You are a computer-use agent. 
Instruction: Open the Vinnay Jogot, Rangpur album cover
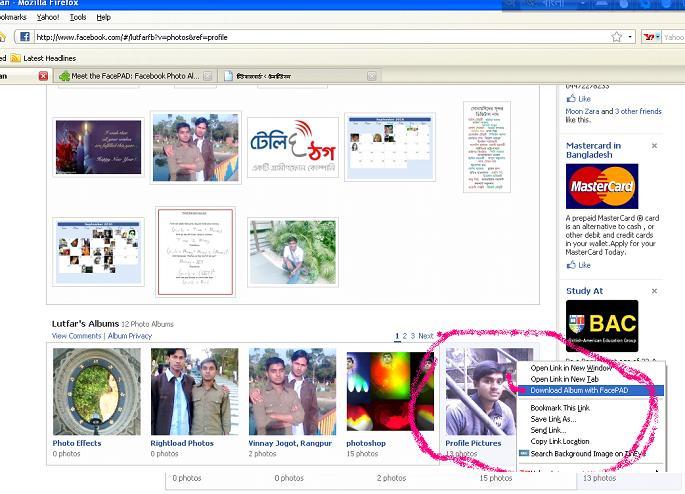click(292, 391)
